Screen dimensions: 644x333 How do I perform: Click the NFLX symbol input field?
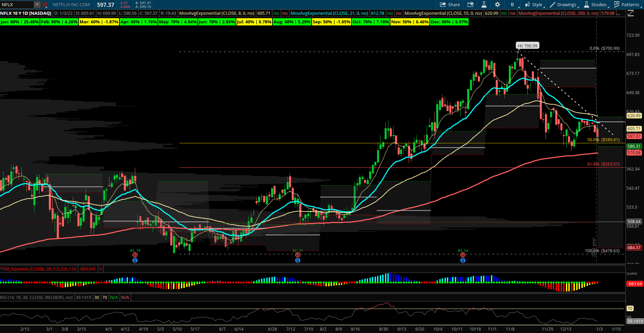[17, 4]
